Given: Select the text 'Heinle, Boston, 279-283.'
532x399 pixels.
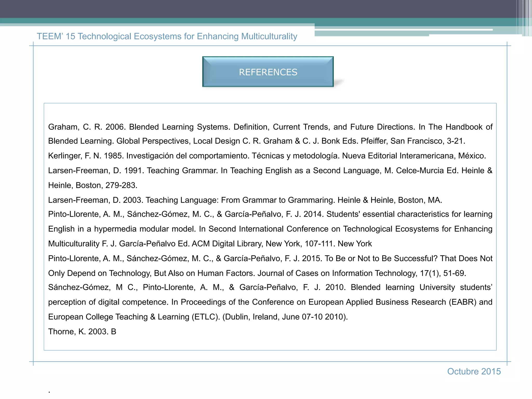Looking at the screenshot, I should (x=93, y=185).
